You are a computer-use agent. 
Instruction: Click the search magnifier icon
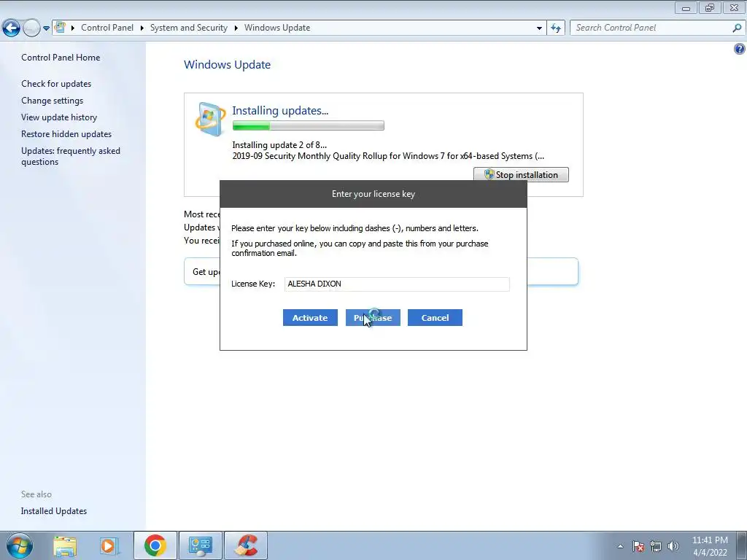click(737, 28)
